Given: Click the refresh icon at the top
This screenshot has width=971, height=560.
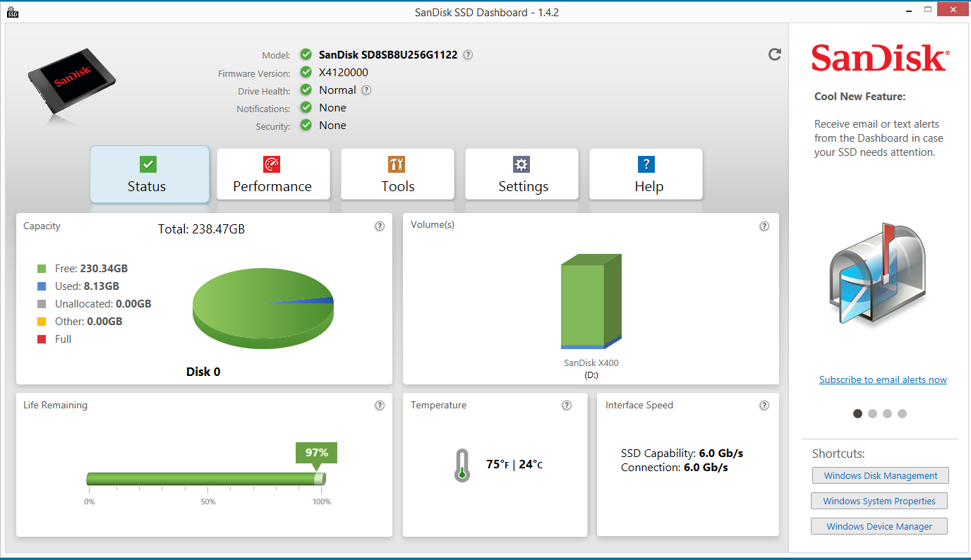Looking at the screenshot, I should [x=775, y=54].
